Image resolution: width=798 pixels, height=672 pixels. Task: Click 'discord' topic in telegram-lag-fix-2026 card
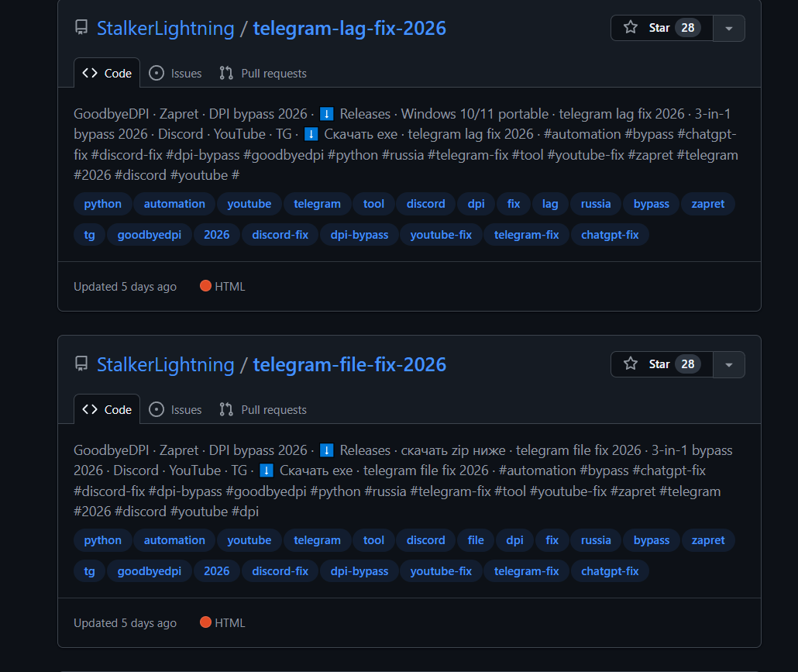coord(426,204)
